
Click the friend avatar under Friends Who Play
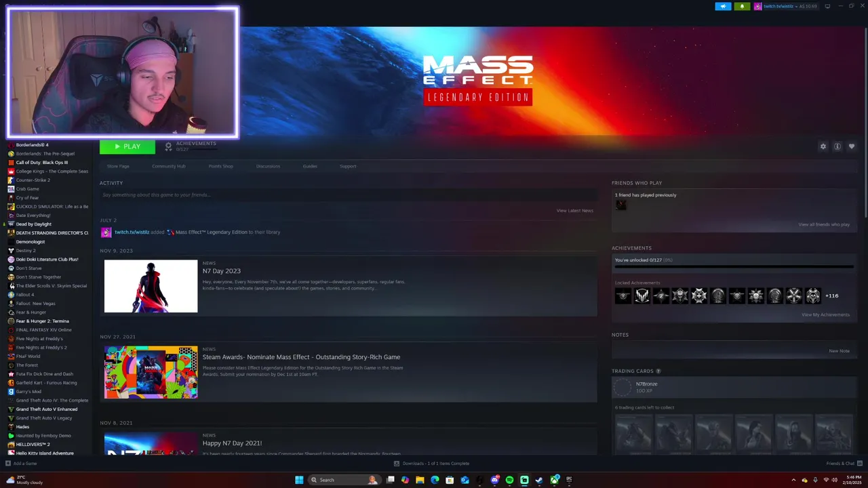[x=620, y=205]
